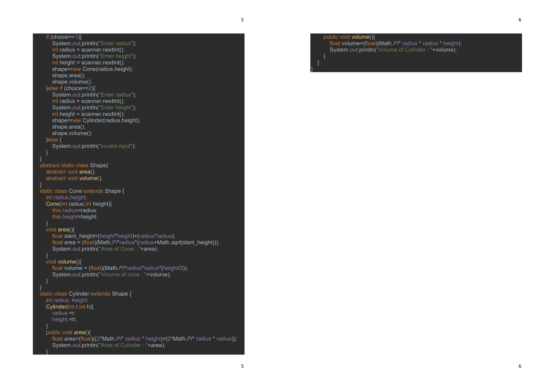Click the 'invalid input' println line
This screenshot has width=555, height=392.
(94, 146)
